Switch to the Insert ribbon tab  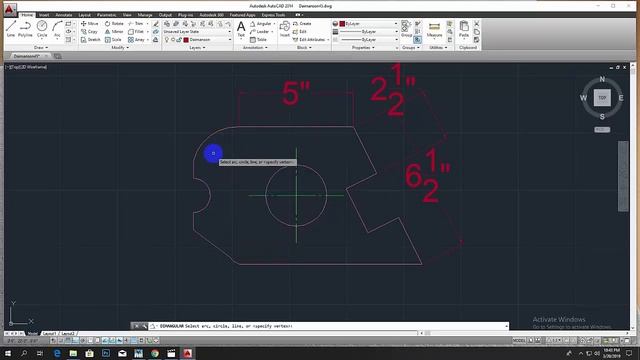44,15
